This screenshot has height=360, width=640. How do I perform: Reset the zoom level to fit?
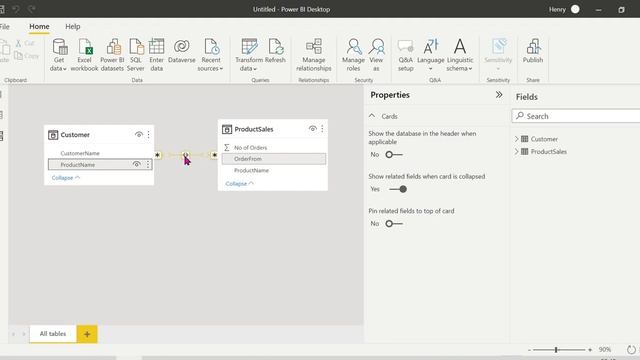coord(631,350)
